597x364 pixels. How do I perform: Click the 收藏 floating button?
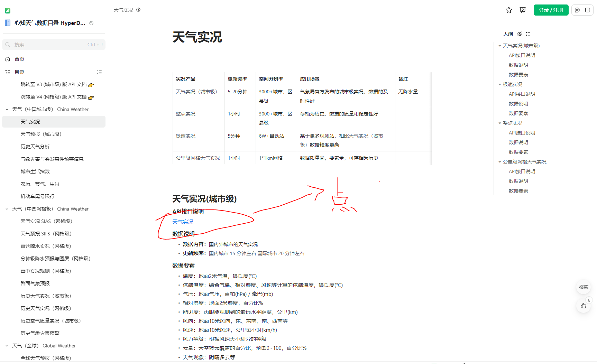584,287
